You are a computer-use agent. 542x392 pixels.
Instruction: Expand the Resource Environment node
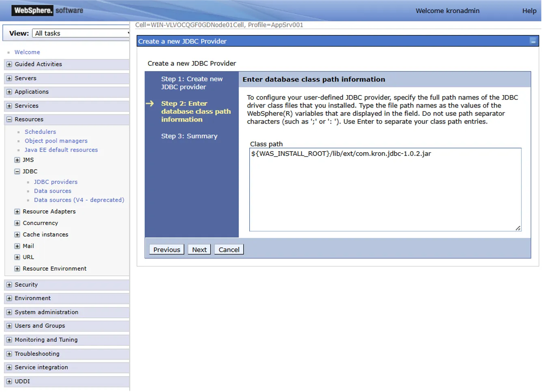(17, 269)
